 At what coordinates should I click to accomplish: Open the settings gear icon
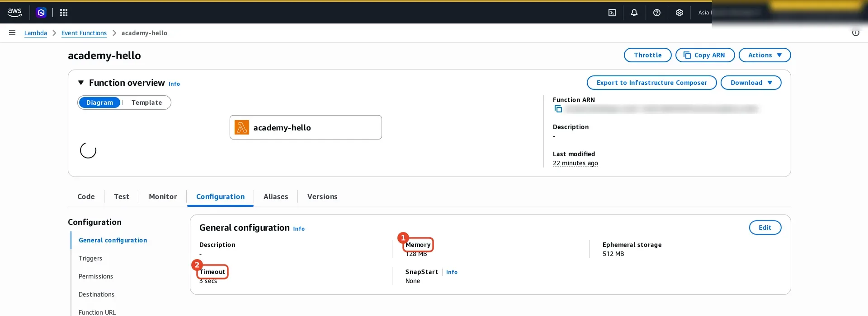[x=679, y=13]
